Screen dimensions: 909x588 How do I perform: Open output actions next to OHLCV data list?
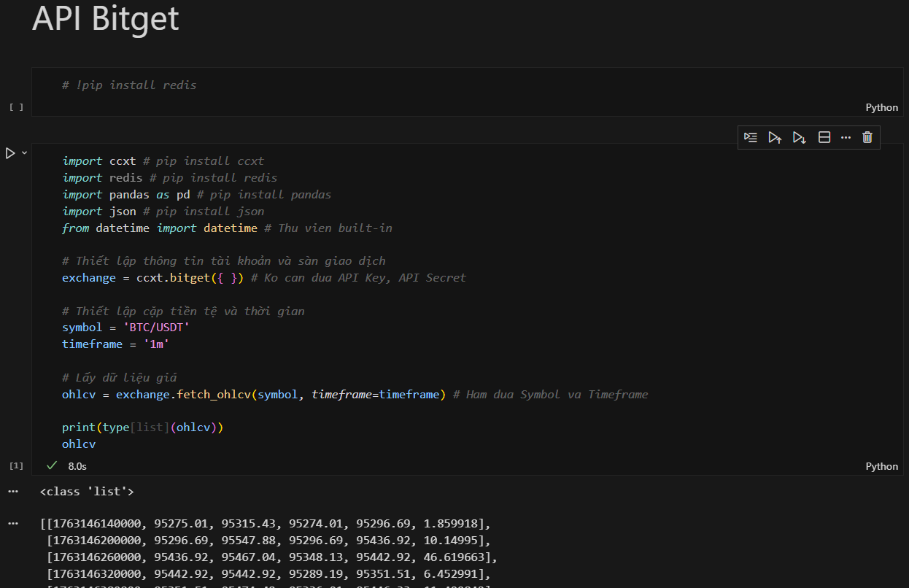pyautogui.click(x=12, y=524)
